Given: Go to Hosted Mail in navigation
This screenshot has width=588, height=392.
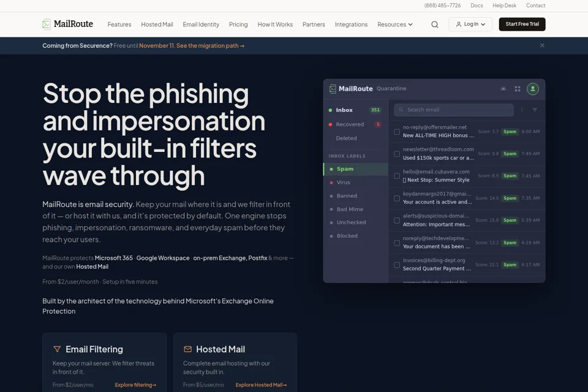Looking at the screenshot, I should [157, 24].
